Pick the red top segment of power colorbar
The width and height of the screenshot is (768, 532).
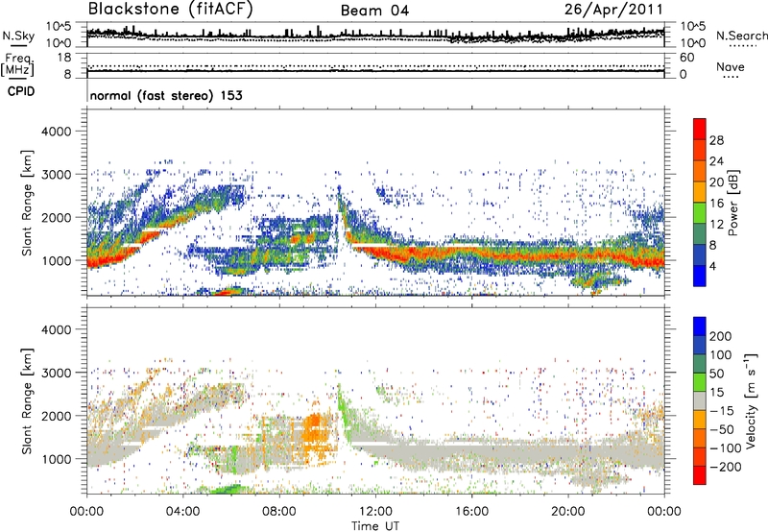pos(700,130)
